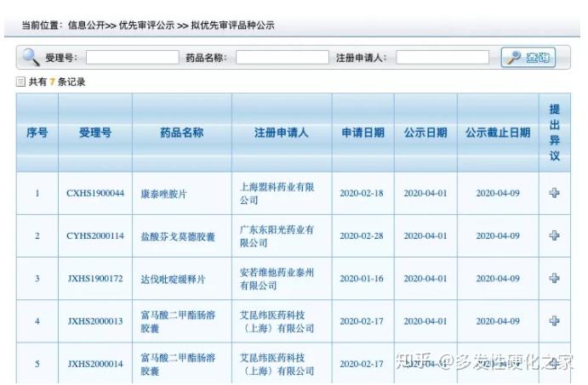Viewport: 588px width, 385px height.
Task: Focus the 注册申请人 input field
Action: pyautogui.click(x=442, y=57)
